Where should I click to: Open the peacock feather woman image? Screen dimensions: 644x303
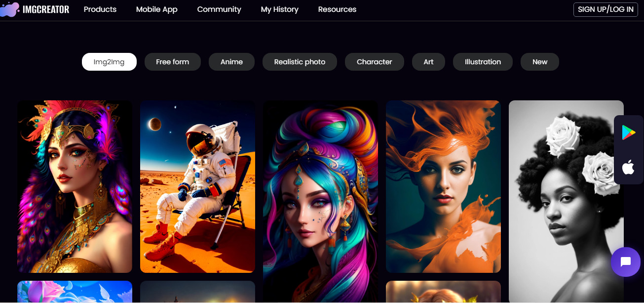coord(75,186)
